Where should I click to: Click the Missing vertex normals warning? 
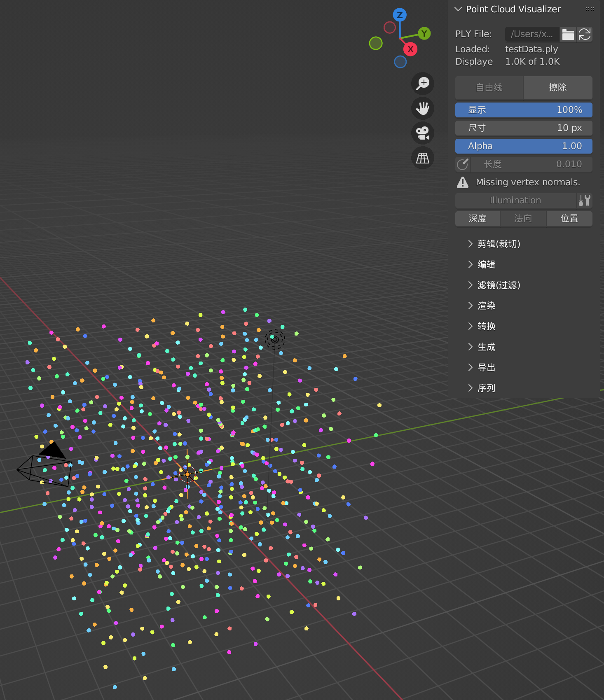pos(528,182)
